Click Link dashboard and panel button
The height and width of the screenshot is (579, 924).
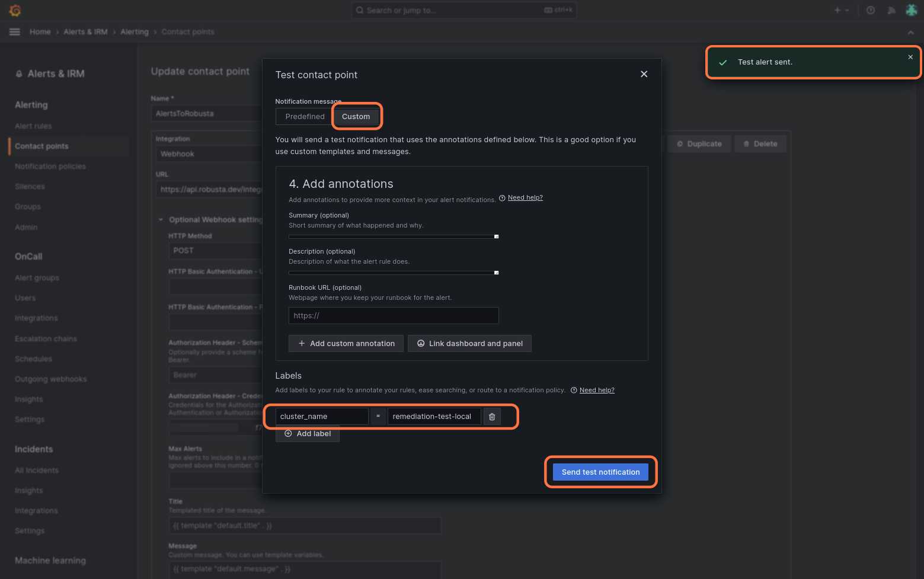coord(469,344)
